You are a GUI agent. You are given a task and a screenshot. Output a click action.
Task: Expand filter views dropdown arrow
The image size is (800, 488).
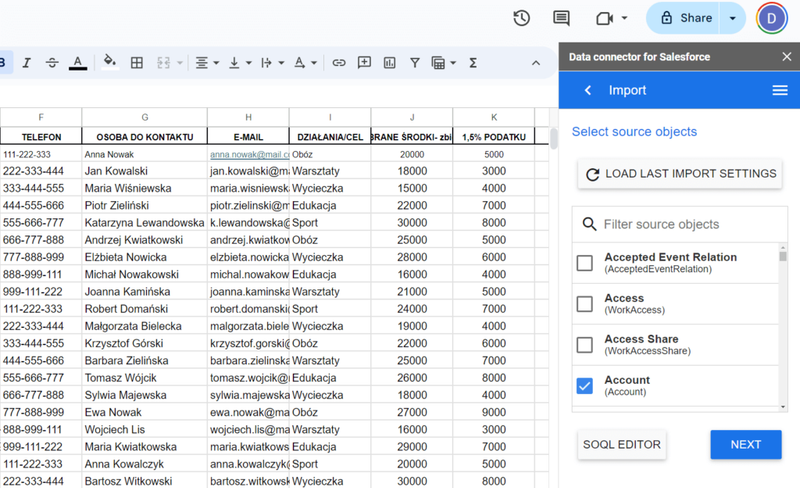tap(453, 63)
